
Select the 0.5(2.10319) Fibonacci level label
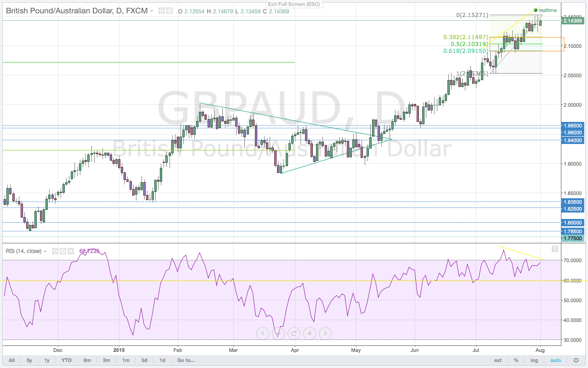tap(469, 44)
